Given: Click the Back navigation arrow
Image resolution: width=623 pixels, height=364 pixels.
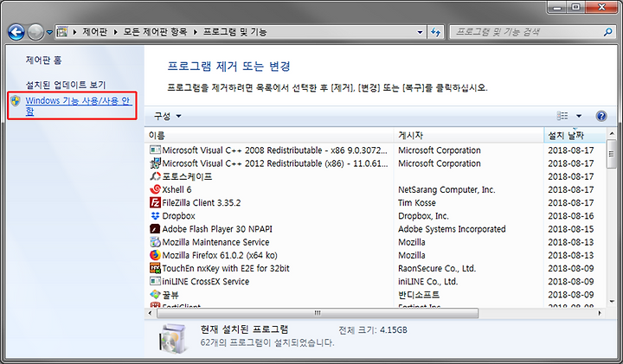Looking at the screenshot, I should pyautogui.click(x=16, y=32).
